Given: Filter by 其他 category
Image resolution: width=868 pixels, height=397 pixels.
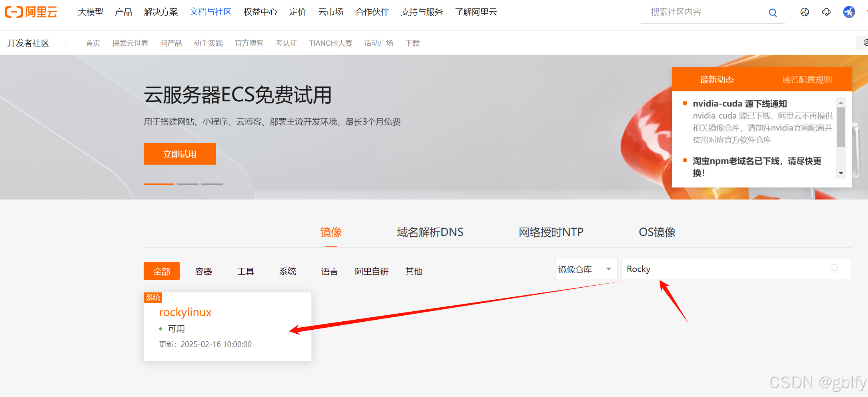Looking at the screenshot, I should 414,271.
